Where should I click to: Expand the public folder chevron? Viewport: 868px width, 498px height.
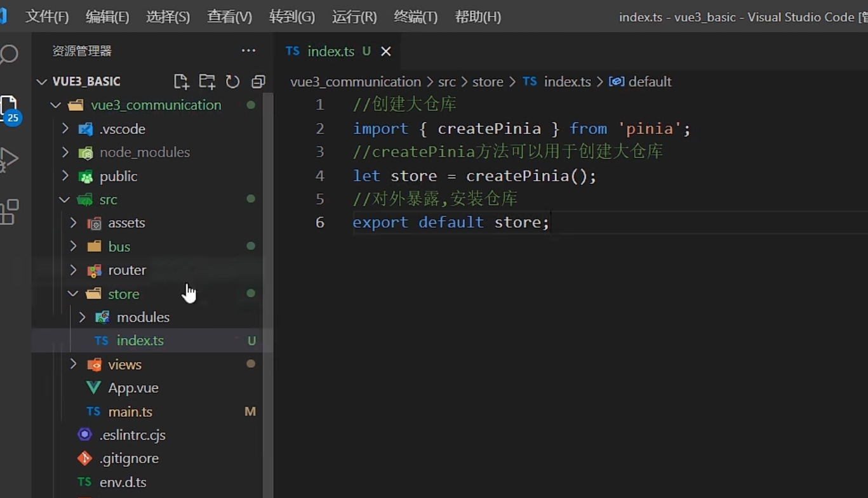coord(65,176)
